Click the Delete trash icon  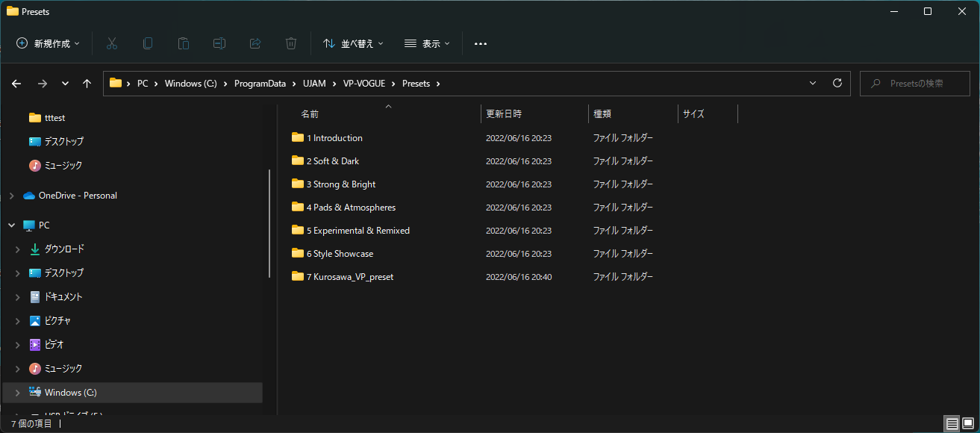(x=291, y=43)
